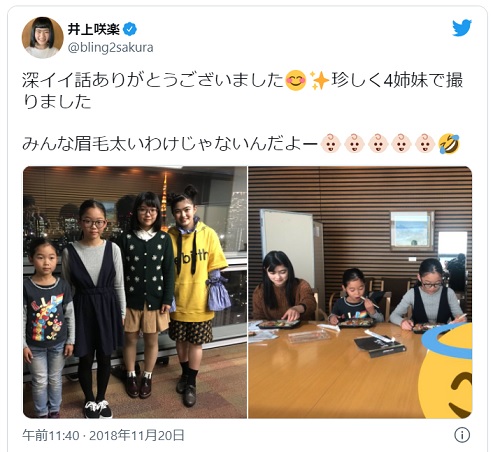Click the みんな眉毛太い text line
Screen dimensions: 500x452
click(x=170, y=144)
